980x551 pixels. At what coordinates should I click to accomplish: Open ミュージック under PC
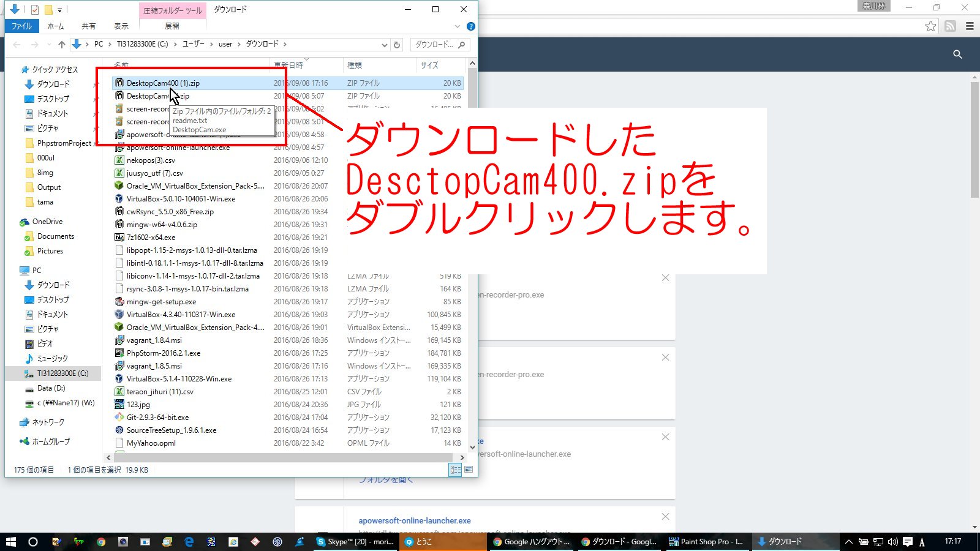coord(52,359)
